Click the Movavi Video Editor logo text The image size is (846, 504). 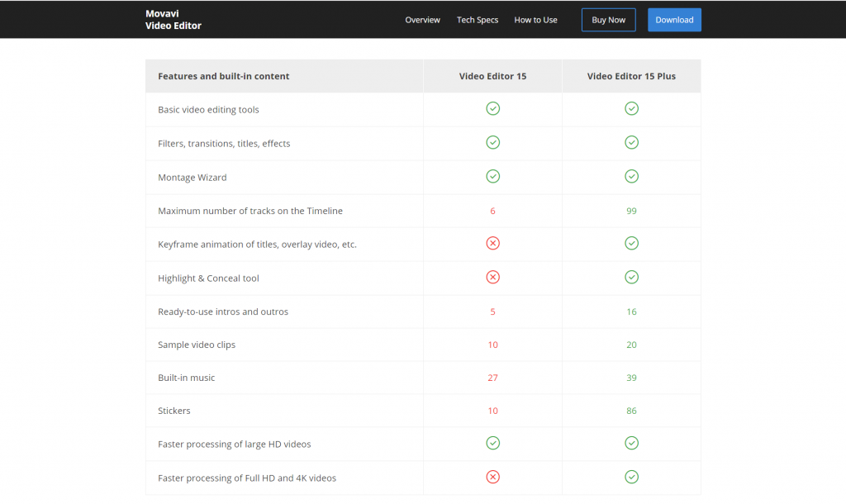[x=173, y=20]
